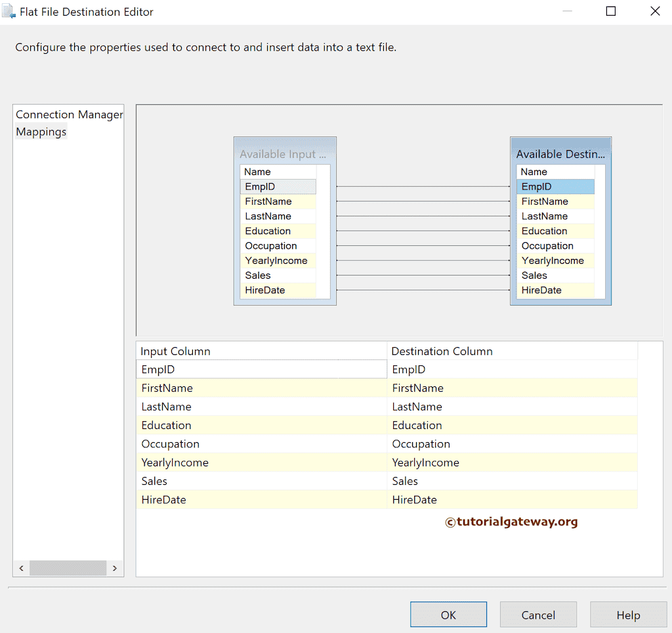Select Sales in the Available Input columns list

pos(278,275)
